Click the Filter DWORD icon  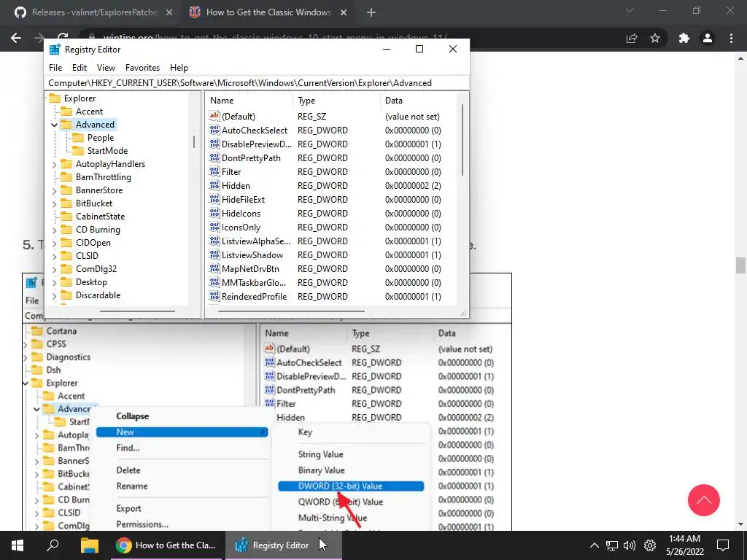click(x=214, y=171)
